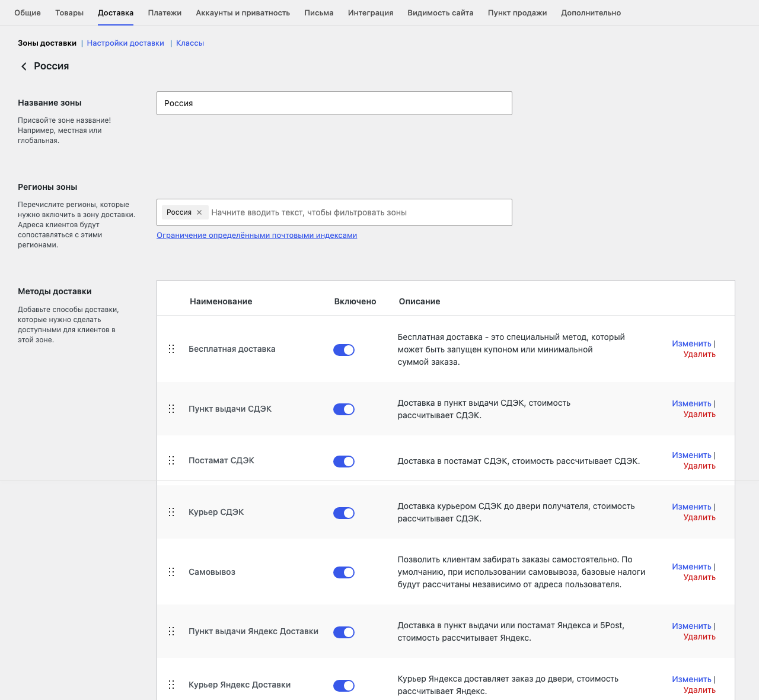The image size is (759, 700).
Task: Grab drag handle for Курьер СДЭК
Action: [x=171, y=512]
